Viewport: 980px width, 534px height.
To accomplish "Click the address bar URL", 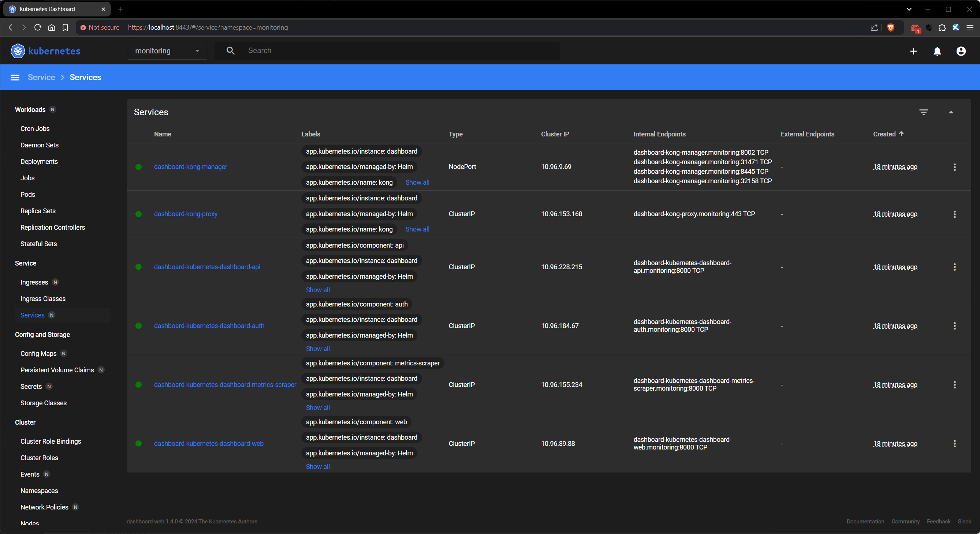I will click(x=208, y=27).
